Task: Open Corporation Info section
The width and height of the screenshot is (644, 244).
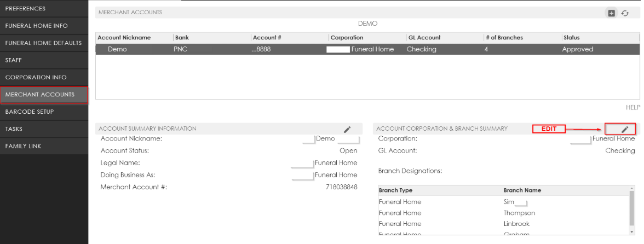Action: pyautogui.click(x=44, y=77)
